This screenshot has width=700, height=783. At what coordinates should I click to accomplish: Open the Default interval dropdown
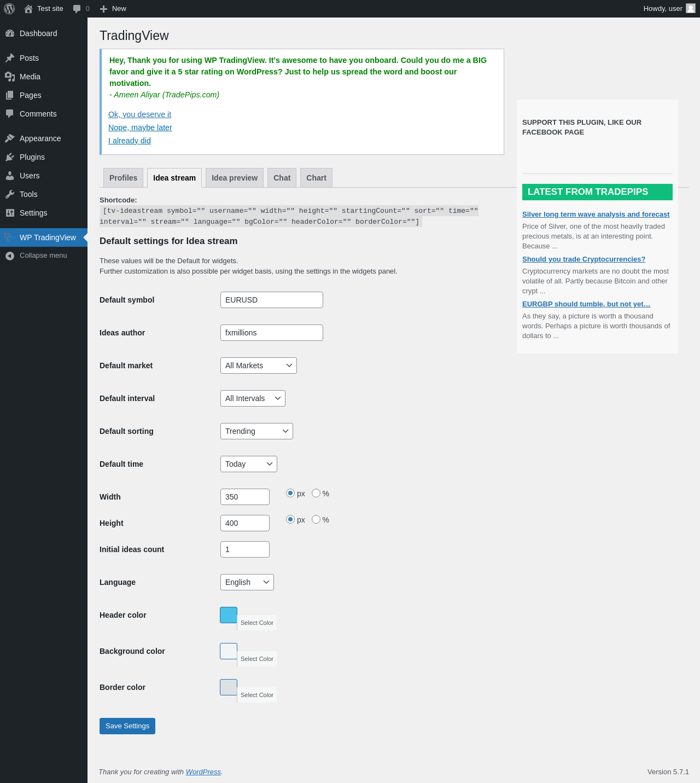coord(253,398)
